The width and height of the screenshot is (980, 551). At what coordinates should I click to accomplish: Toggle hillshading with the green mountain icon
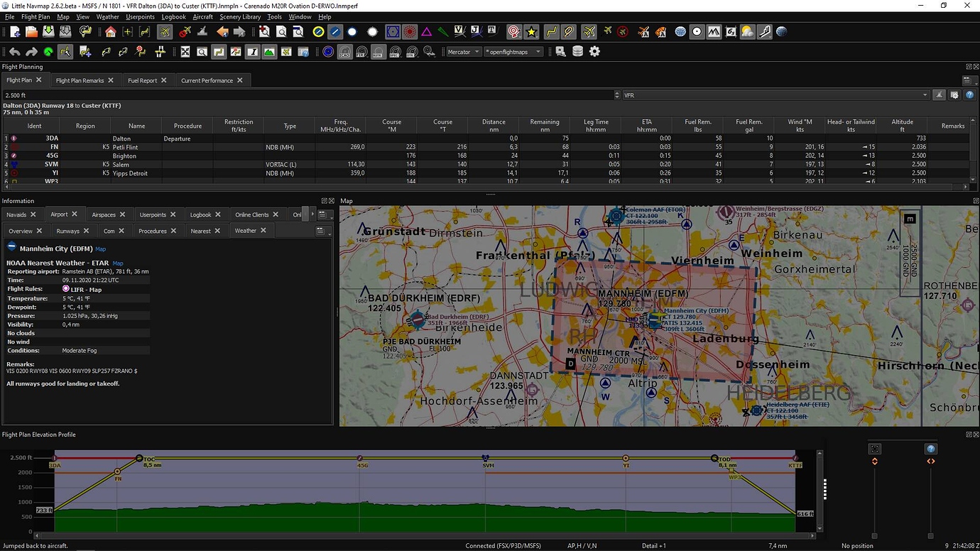(268, 51)
